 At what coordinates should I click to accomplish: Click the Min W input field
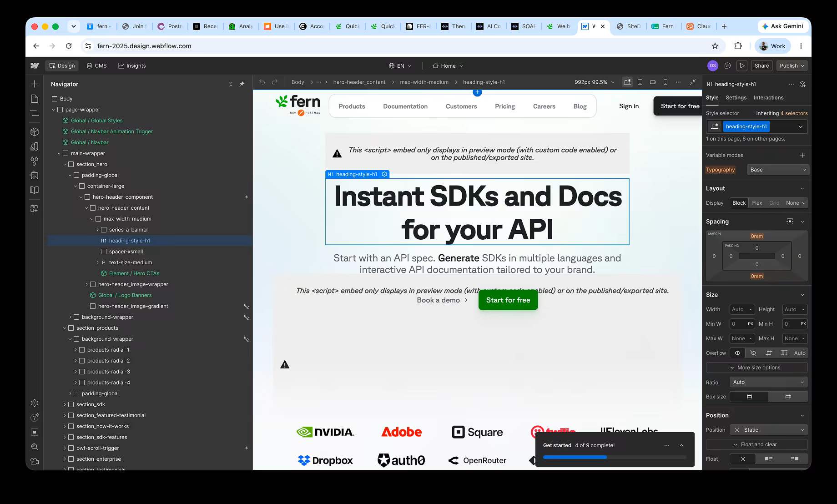click(x=742, y=324)
